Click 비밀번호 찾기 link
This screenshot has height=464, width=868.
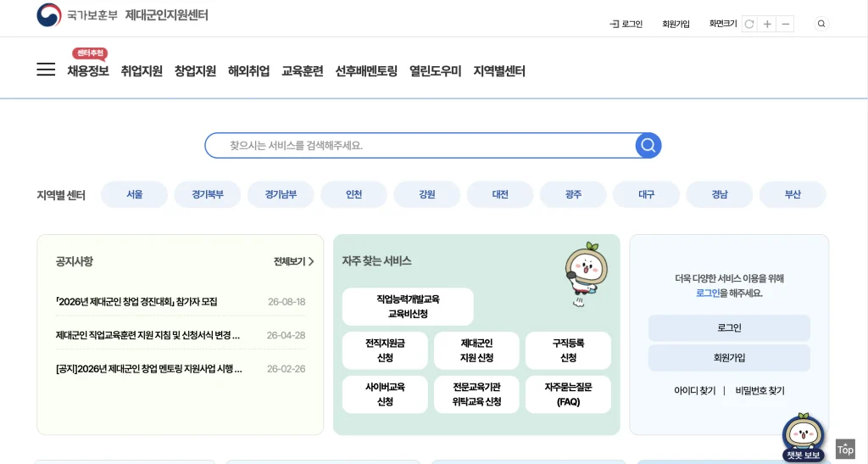760,391
